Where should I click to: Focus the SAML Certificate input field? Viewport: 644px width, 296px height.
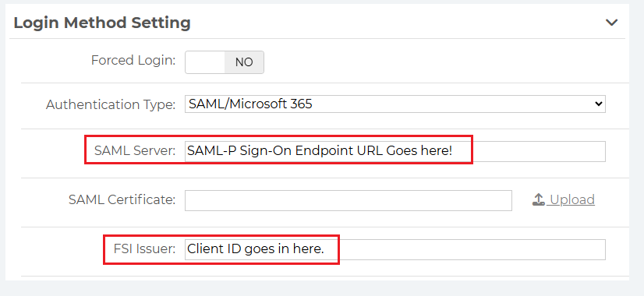tap(349, 200)
